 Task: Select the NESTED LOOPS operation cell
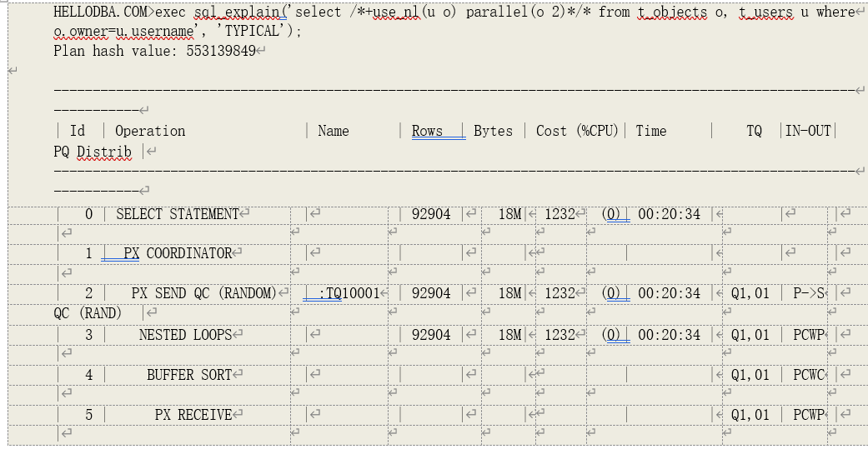185,335
